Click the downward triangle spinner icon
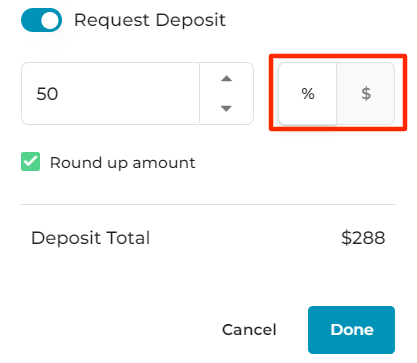The image size is (417, 363). (226, 108)
